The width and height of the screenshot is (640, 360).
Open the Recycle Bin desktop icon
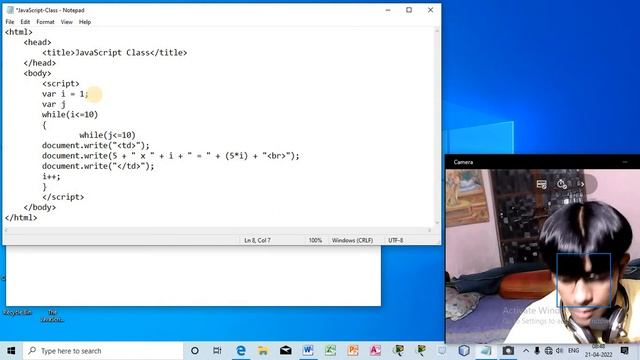point(17,312)
